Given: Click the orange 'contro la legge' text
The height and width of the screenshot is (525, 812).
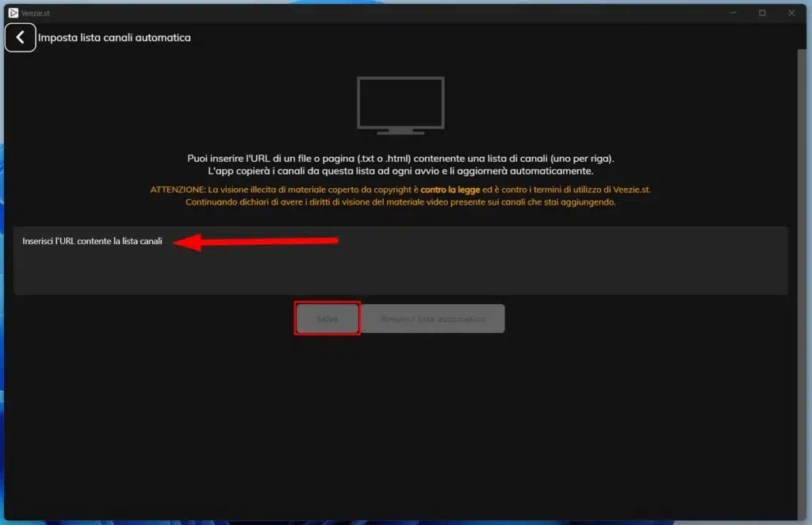Looking at the screenshot, I should [x=450, y=190].
